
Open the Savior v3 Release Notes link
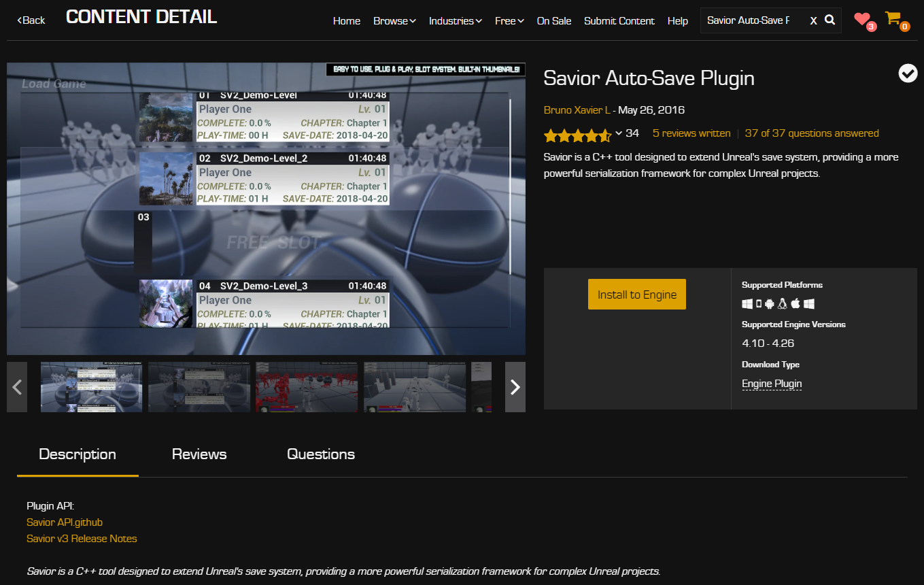[x=82, y=539]
